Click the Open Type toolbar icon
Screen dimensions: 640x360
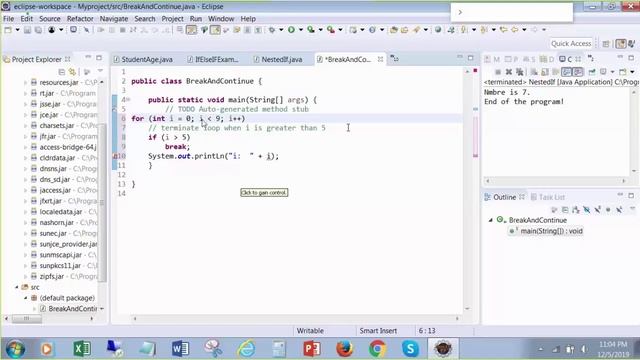pyautogui.click(x=393, y=30)
